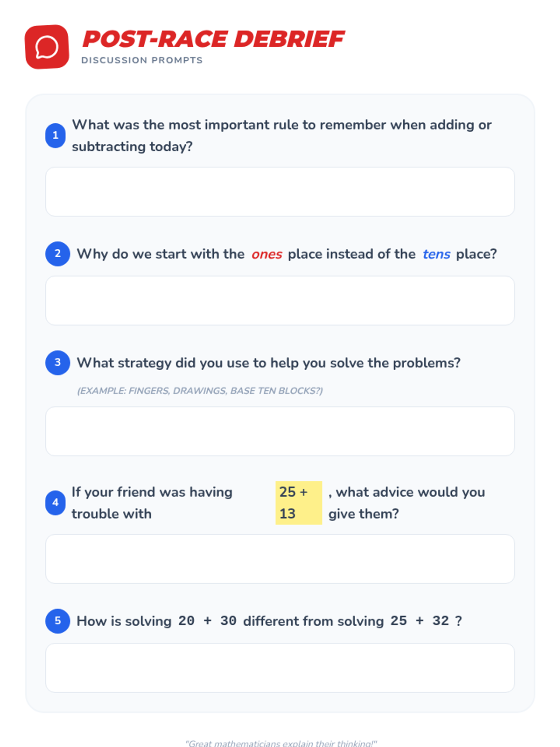The height and width of the screenshot is (747, 560).
Task: Click the example hint about fingers and drawings
Action: click(200, 391)
